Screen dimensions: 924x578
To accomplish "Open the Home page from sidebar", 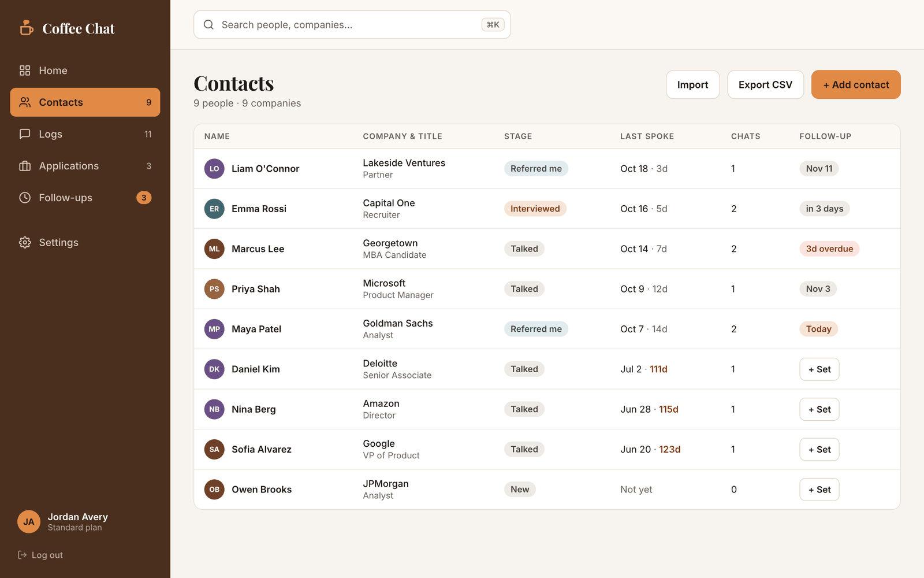I will click(85, 71).
